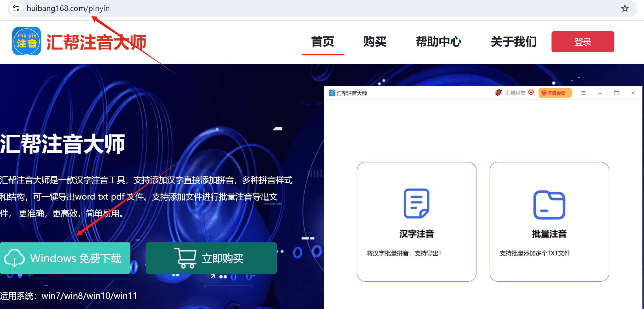Click the large white 汇帮注音大师 hero heading
Screen dimensions: 644x309
tap(62, 144)
